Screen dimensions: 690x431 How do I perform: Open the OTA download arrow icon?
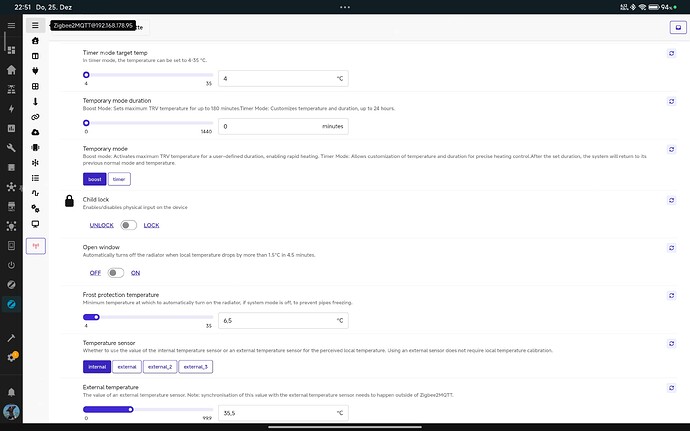[x=35, y=102]
